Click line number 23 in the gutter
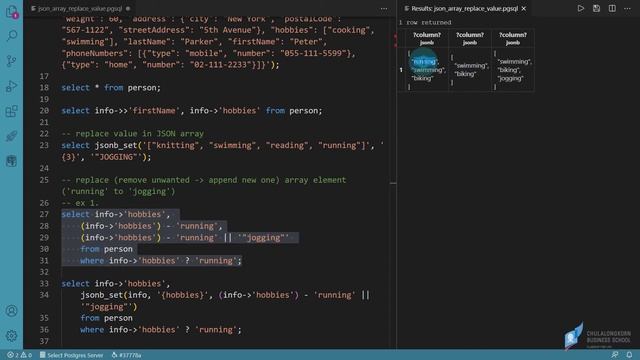Screen dimensions: 640x360 click(x=44, y=145)
